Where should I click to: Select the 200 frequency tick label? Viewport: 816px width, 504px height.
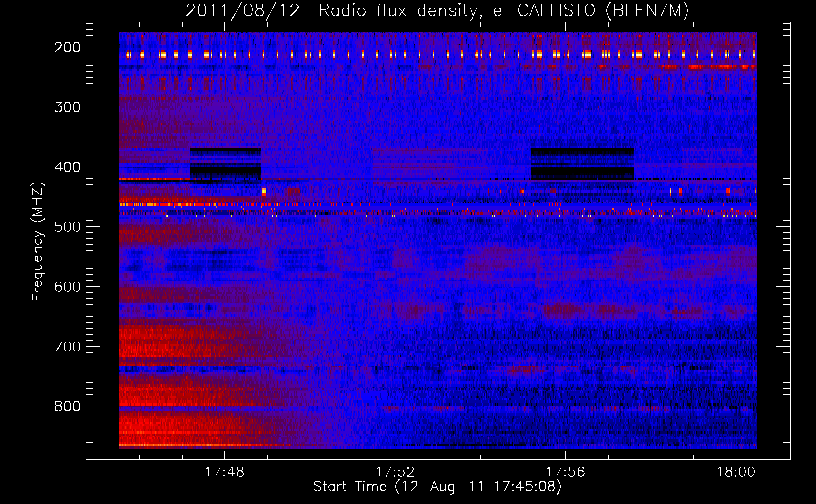68,47
